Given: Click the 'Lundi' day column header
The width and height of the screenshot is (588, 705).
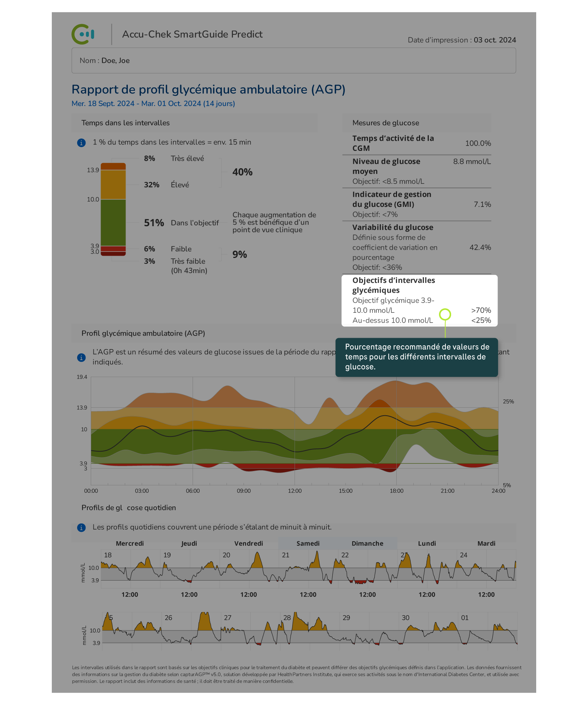Looking at the screenshot, I should (x=427, y=544).
